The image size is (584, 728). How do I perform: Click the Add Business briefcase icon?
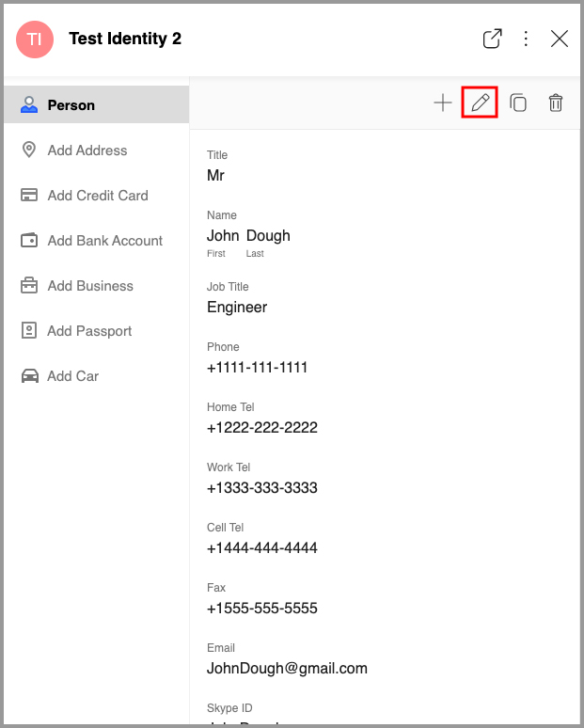29,286
